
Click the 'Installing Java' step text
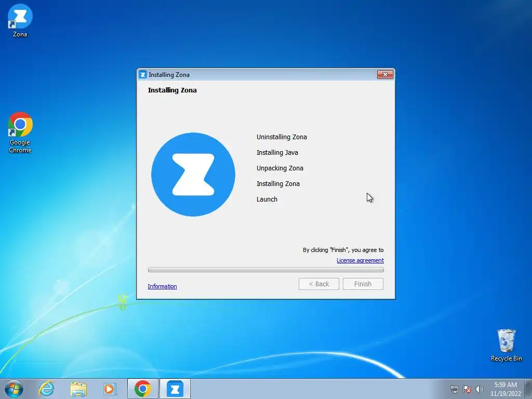coord(277,153)
